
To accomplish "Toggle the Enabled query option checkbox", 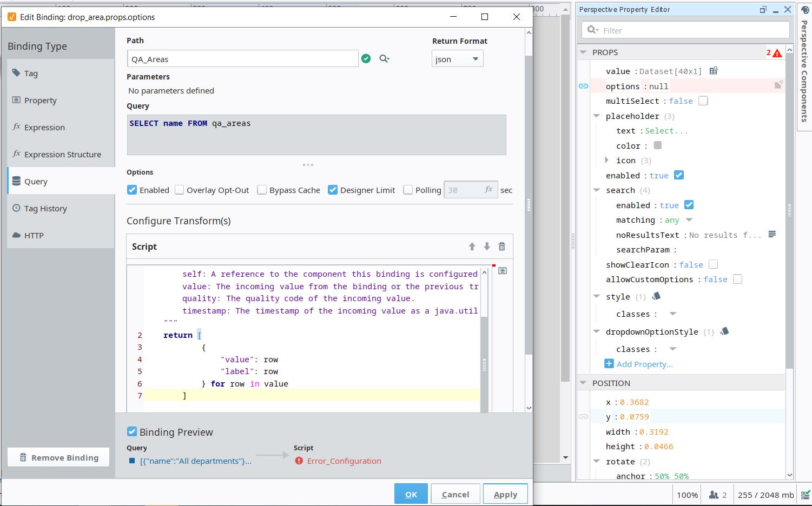I will tap(132, 190).
